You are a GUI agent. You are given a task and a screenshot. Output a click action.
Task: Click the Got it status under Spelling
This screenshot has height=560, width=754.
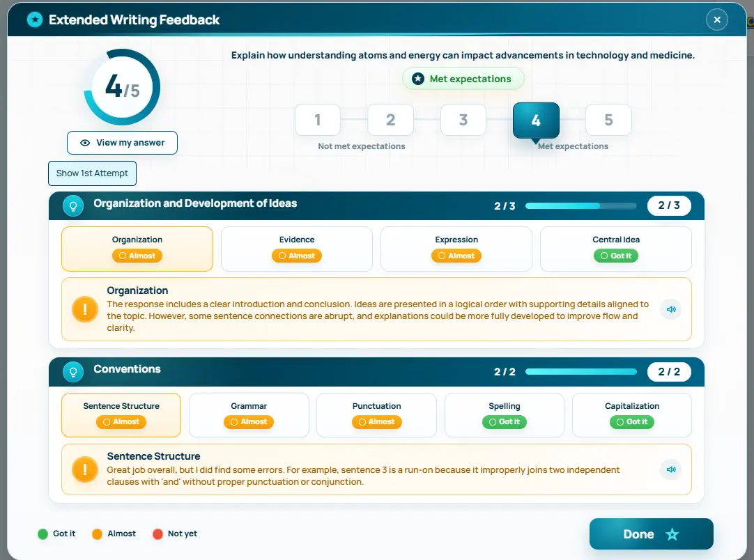(x=505, y=421)
